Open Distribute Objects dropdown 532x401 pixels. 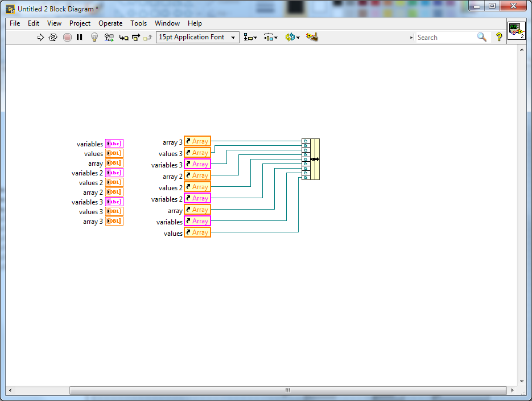(x=271, y=38)
